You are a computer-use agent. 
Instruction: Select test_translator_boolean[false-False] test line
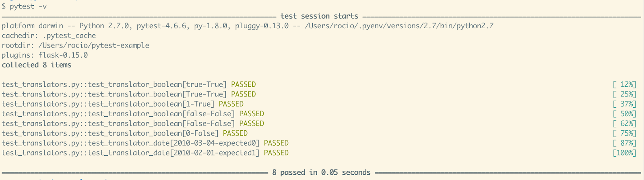133,113
